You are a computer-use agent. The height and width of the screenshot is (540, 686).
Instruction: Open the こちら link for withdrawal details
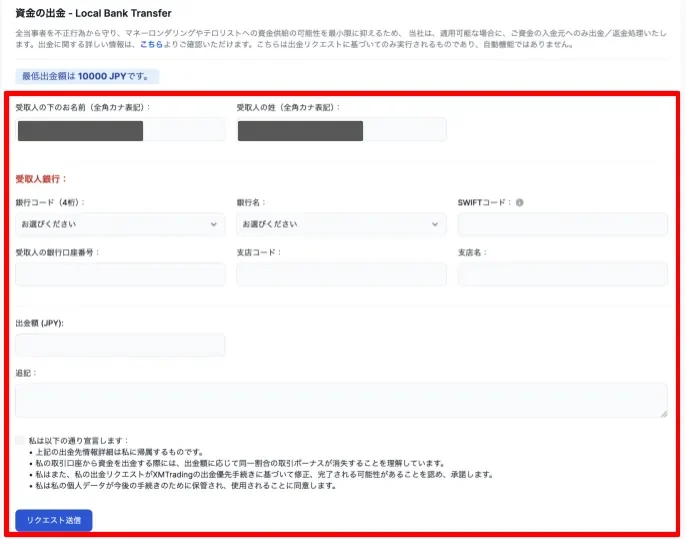pos(151,44)
